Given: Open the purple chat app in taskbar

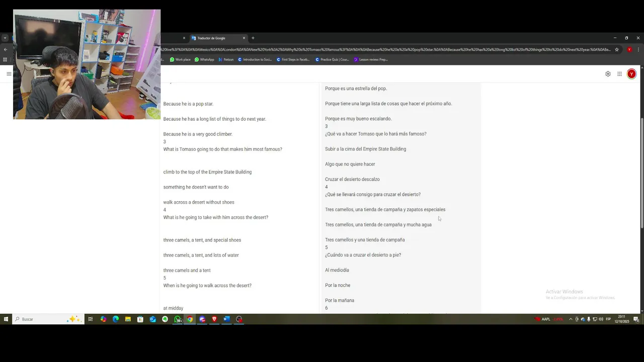Looking at the screenshot, I should coord(202,319).
